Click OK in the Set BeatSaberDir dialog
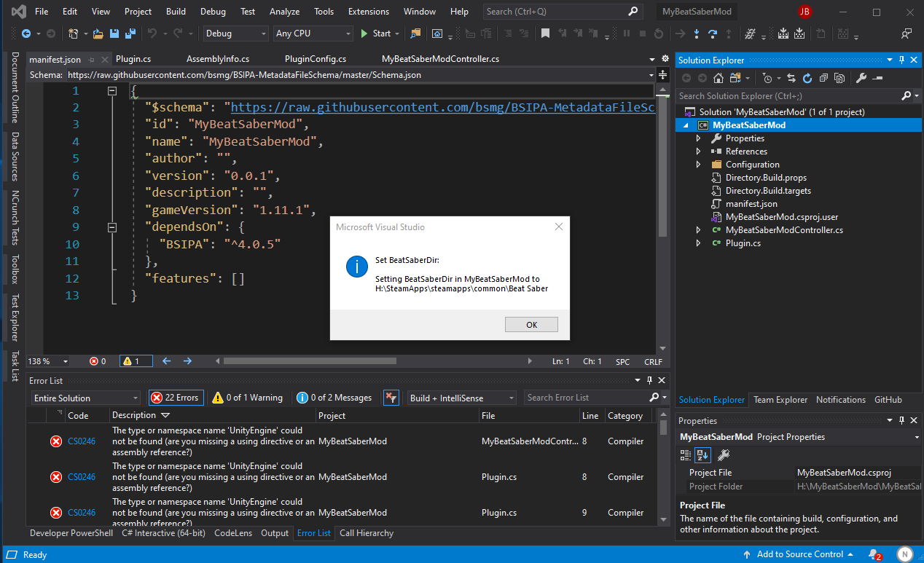Image resolution: width=924 pixels, height=563 pixels. click(x=531, y=325)
